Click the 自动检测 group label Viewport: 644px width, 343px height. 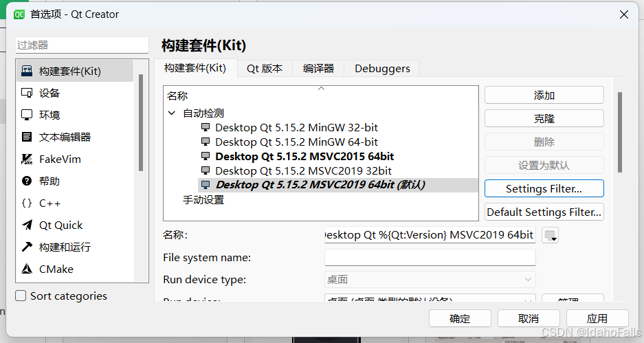[x=203, y=113]
